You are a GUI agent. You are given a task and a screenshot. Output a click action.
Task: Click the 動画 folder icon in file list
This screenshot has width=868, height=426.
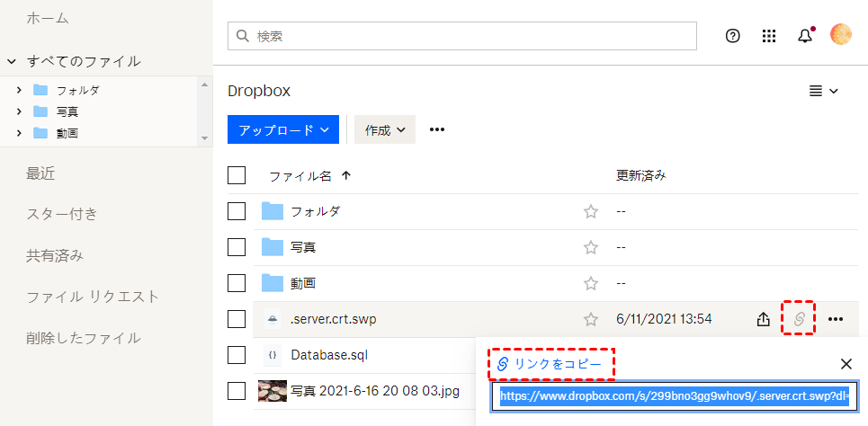[x=273, y=283]
